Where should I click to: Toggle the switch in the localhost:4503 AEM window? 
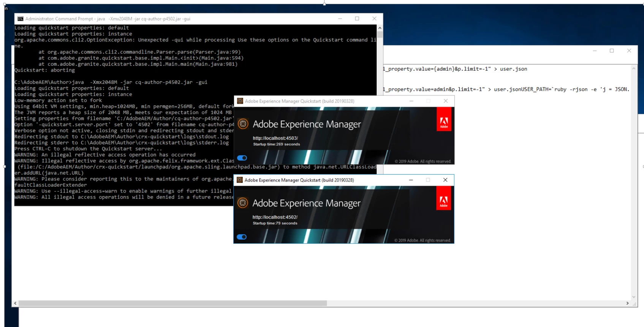click(x=242, y=158)
